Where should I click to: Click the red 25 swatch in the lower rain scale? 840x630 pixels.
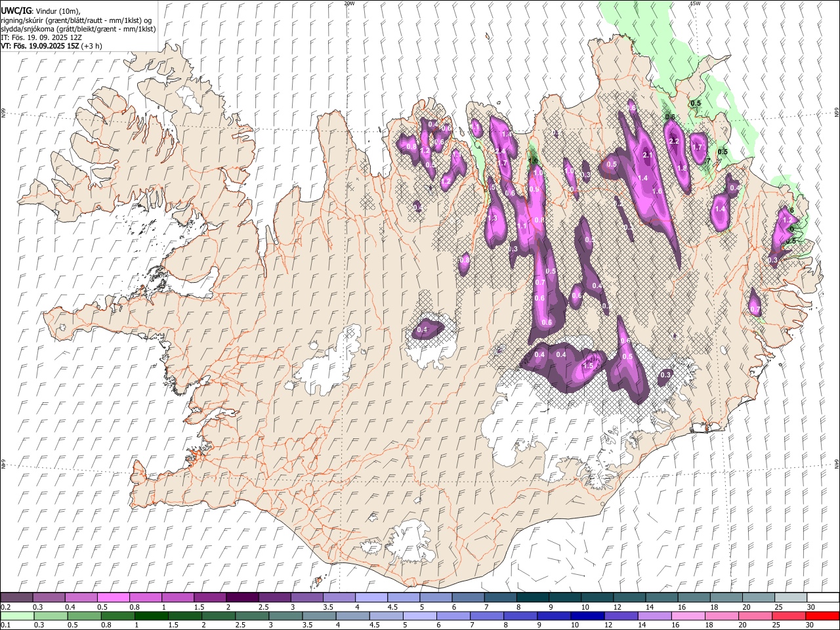[788, 616]
